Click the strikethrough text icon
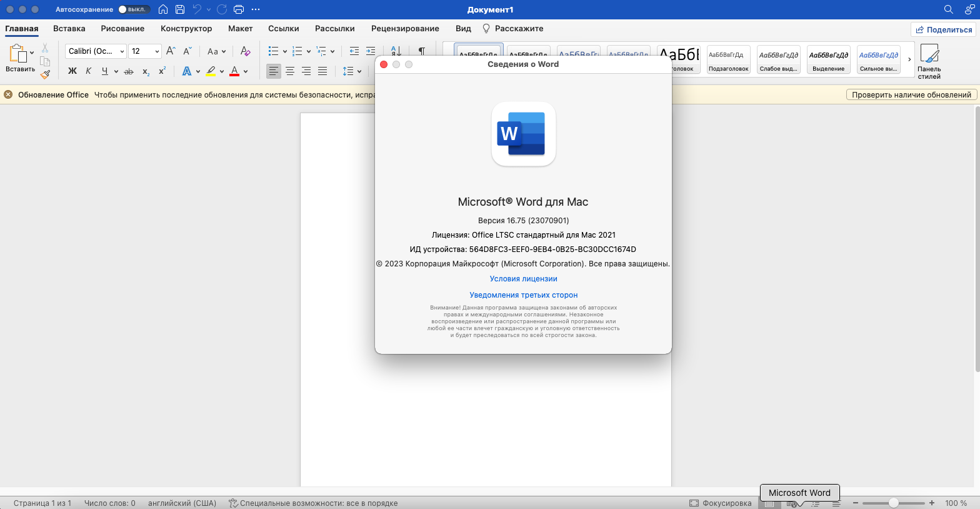 coord(129,71)
